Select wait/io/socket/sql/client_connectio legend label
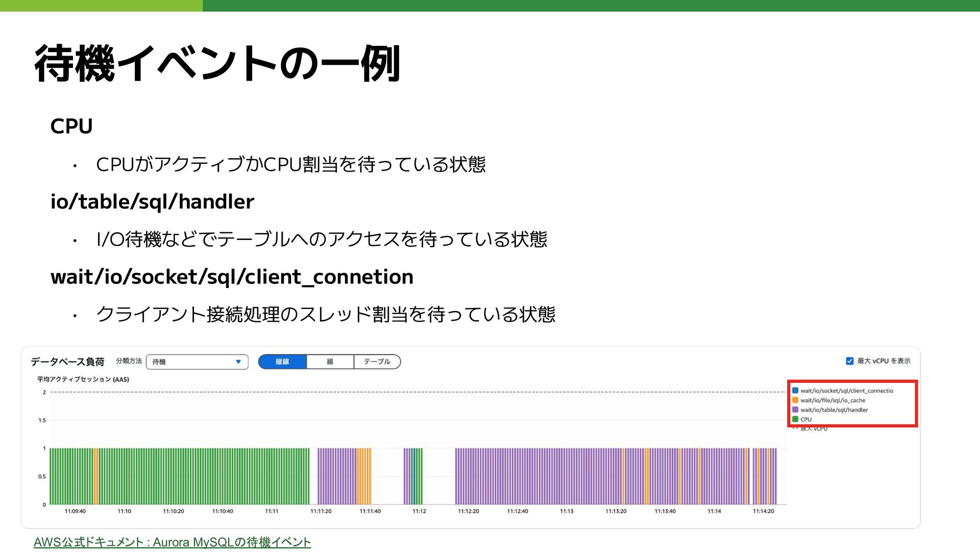This screenshot has width=980, height=552. (846, 391)
